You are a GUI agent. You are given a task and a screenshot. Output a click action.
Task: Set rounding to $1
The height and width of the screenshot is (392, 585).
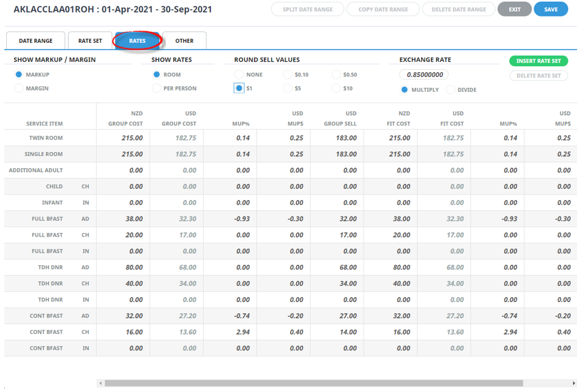click(x=239, y=89)
